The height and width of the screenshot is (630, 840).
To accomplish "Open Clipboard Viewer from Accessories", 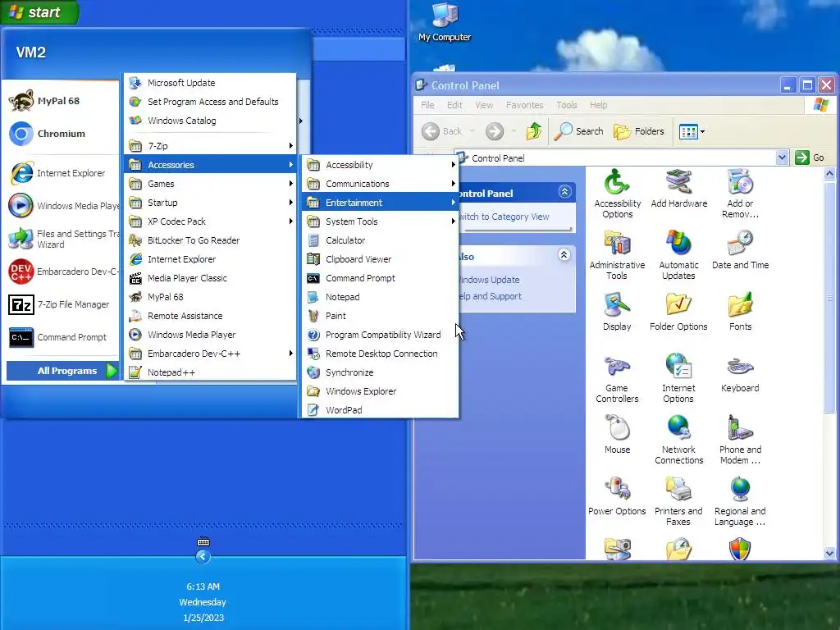I will tap(381, 259).
